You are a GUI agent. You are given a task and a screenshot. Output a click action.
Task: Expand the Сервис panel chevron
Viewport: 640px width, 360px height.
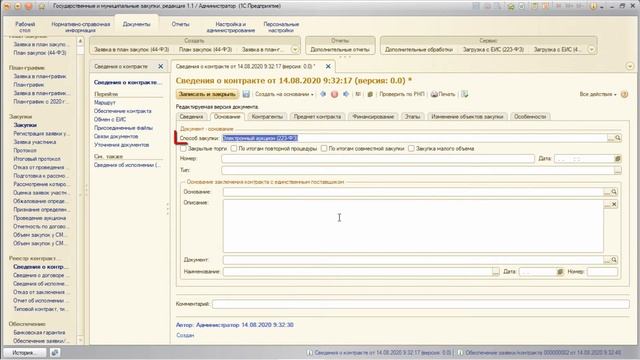coord(591,49)
